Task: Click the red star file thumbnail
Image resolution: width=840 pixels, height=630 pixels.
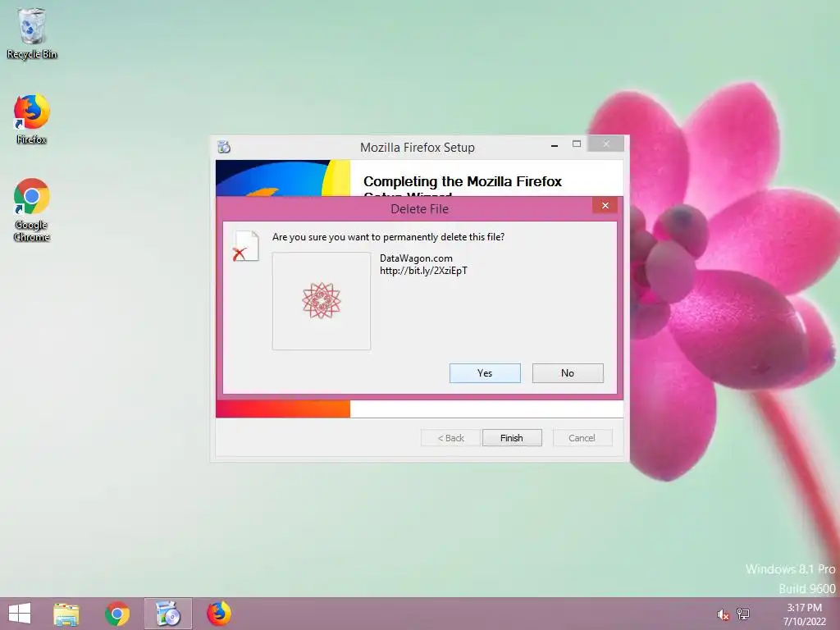Action: pos(322,301)
